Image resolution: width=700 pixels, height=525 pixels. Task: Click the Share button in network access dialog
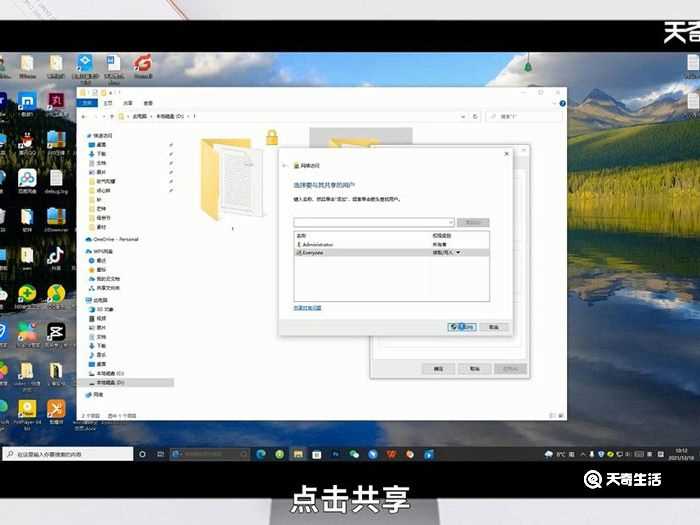point(461,327)
